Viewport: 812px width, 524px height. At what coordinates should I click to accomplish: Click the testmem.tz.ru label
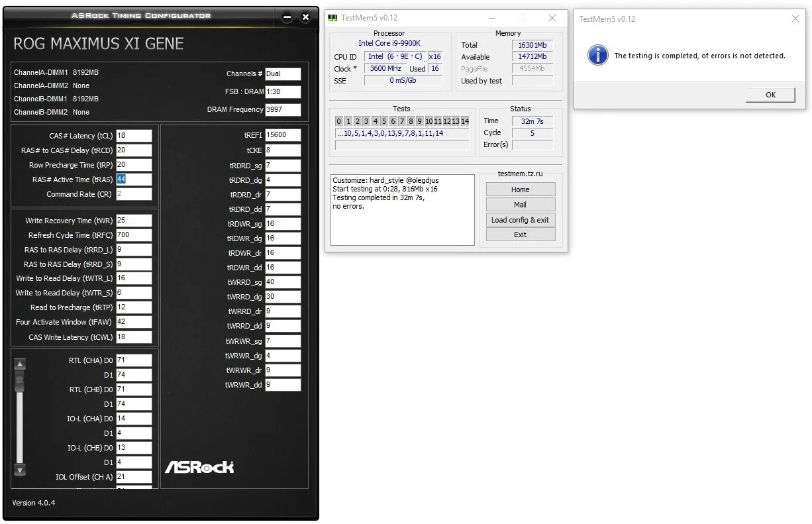click(520, 174)
